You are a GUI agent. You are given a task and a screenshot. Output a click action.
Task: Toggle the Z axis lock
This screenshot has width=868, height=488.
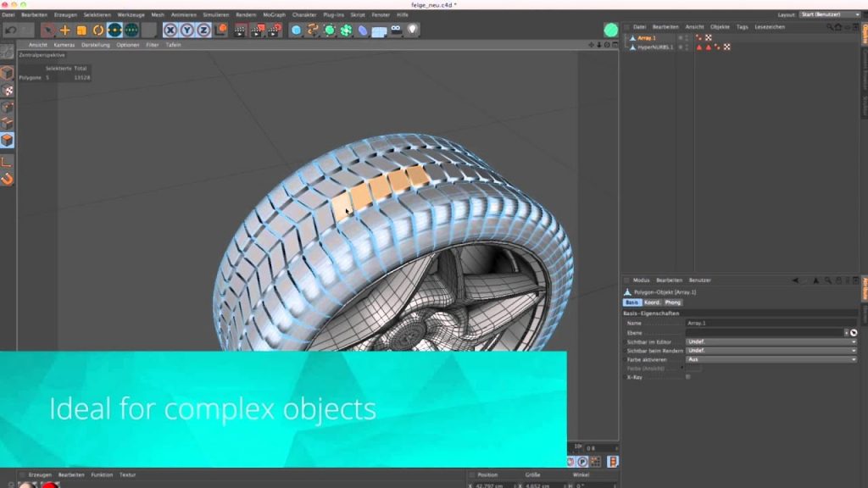(x=203, y=30)
